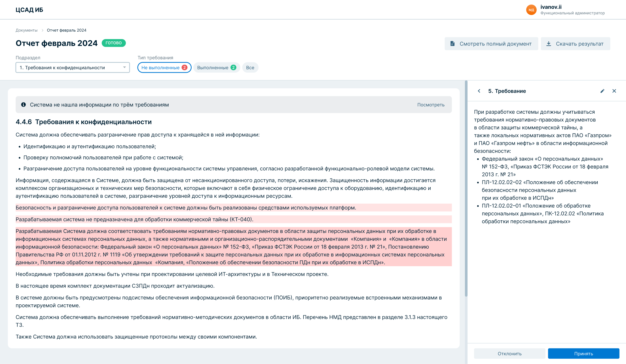Select the 'Выполненные' filter chip
This screenshot has height=364, width=626.
pos(216,68)
